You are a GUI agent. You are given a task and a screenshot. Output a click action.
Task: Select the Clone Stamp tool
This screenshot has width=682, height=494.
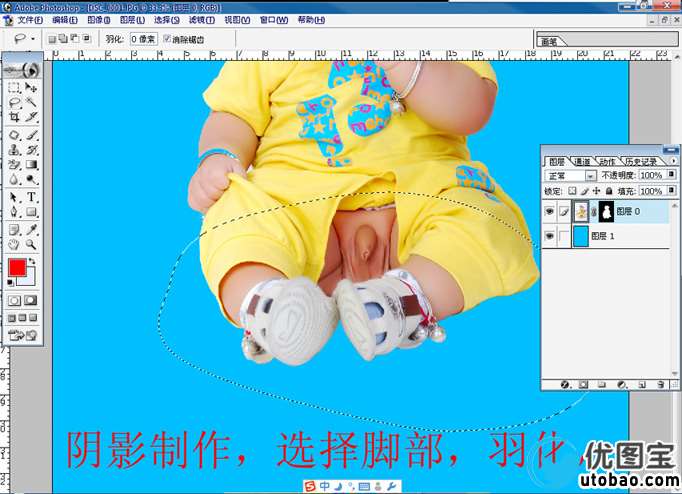point(14,150)
